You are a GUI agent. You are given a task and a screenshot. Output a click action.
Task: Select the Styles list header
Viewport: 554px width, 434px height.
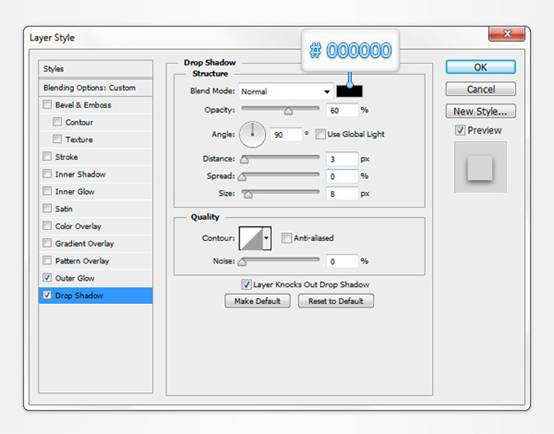pos(95,69)
